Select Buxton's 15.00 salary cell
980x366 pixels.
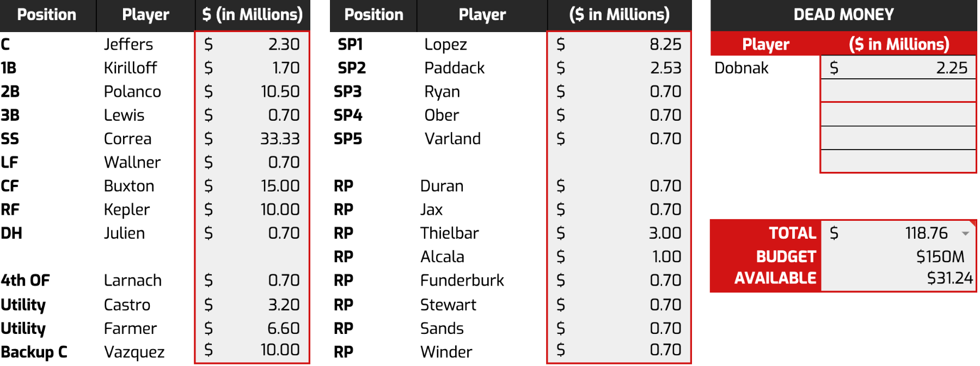coord(252,186)
